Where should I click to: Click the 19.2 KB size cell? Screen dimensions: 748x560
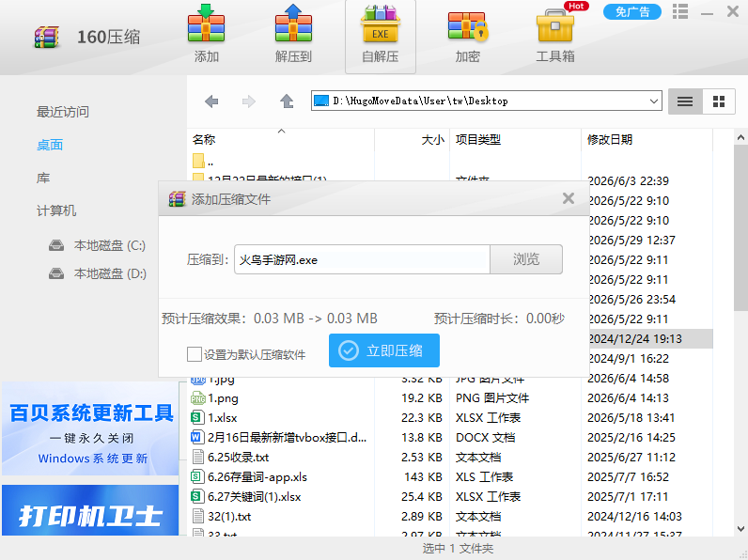(422, 397)
